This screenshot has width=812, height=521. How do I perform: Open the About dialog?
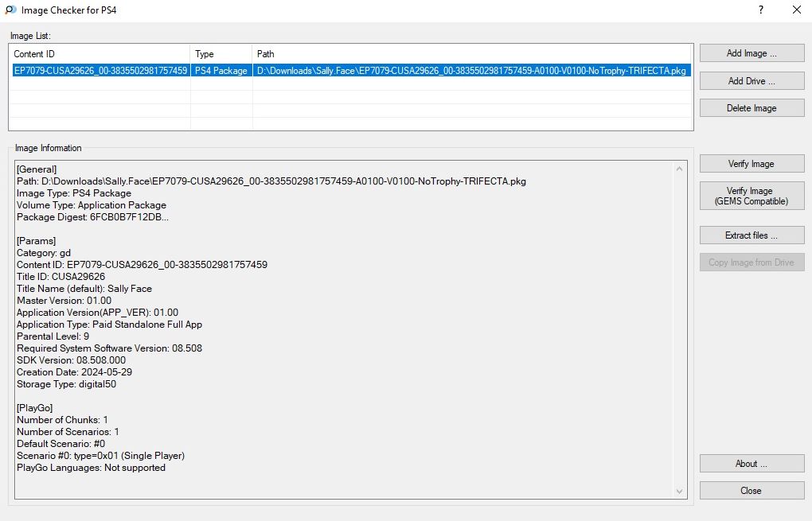point(751,464)
